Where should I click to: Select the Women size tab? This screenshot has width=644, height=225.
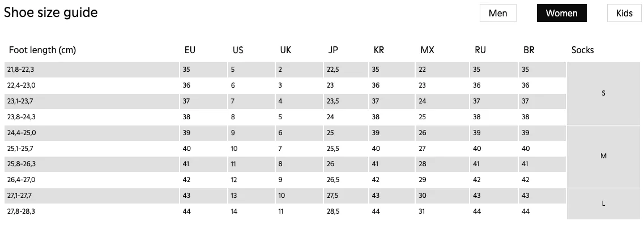tap(561, 13)
